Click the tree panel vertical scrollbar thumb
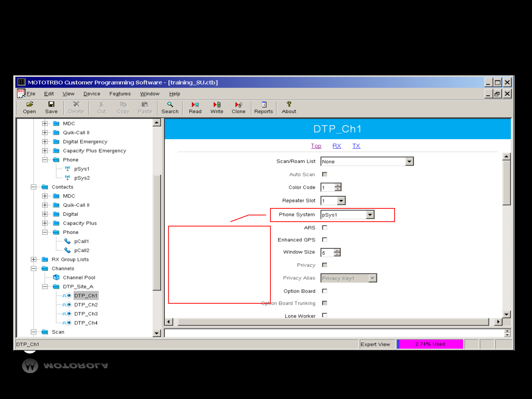 [157, 233]
